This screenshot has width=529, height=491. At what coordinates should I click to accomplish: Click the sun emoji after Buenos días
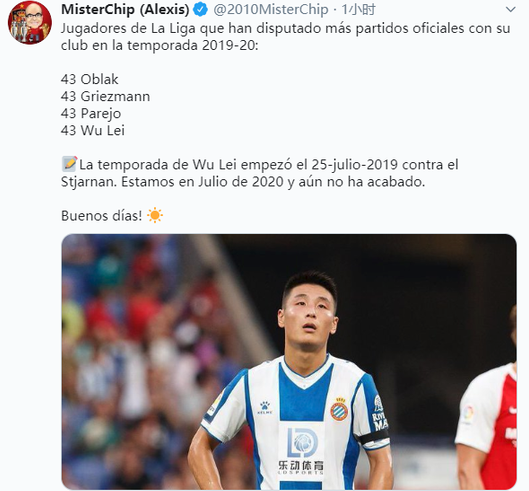(x=155, y=215)
